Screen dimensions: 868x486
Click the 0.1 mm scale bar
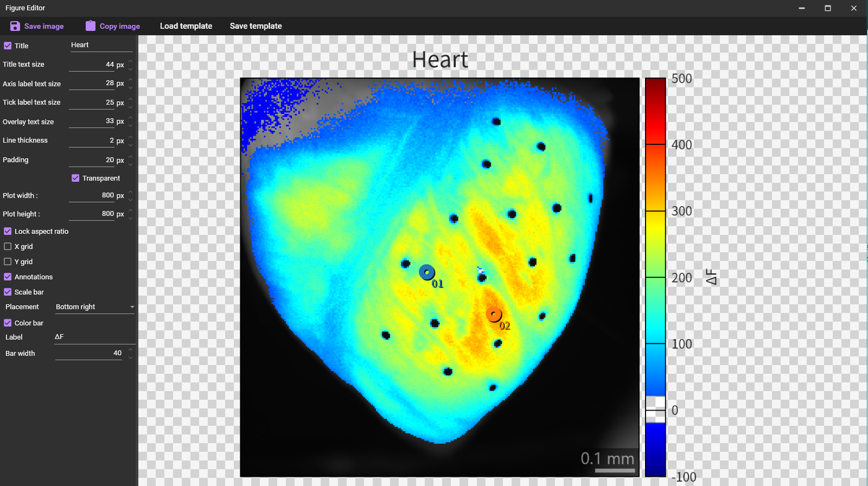coord(614,470)
